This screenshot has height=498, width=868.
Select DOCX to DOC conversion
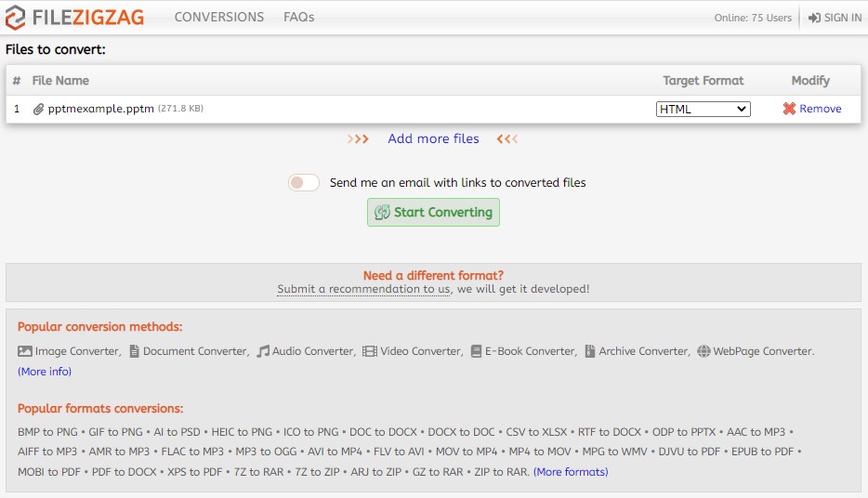pyautogui.click(x=461, y=432)
